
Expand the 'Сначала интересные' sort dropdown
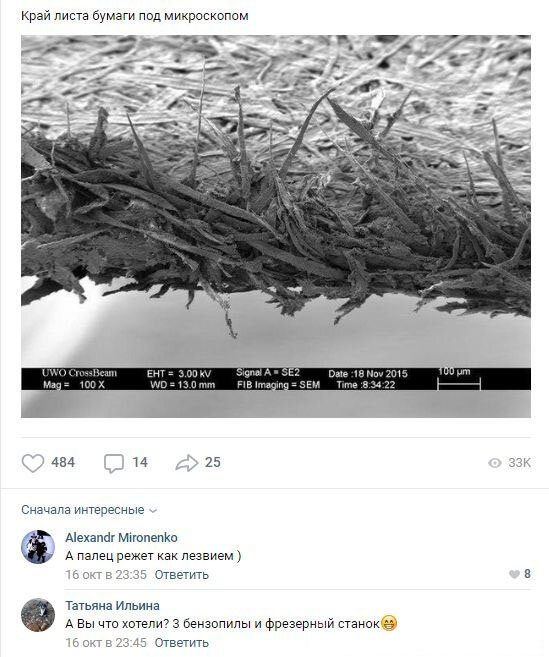coord(89,510)
